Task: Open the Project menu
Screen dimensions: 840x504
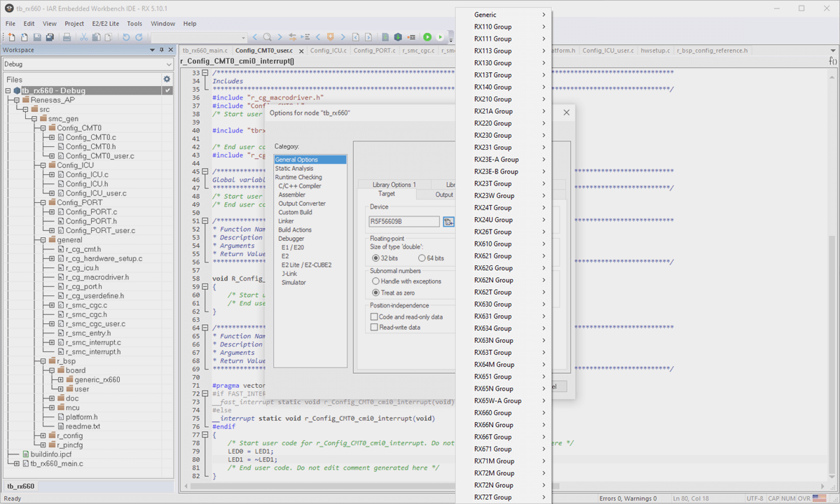Action: click(74, 24)
